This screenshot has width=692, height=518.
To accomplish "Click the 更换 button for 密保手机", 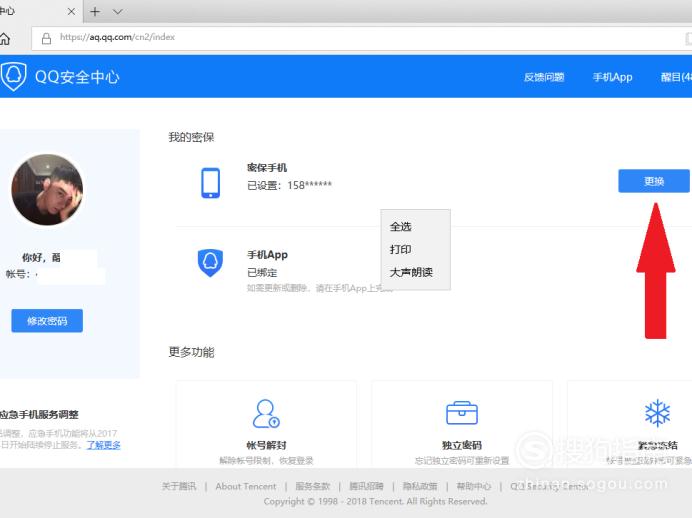I will click(654, 181).
